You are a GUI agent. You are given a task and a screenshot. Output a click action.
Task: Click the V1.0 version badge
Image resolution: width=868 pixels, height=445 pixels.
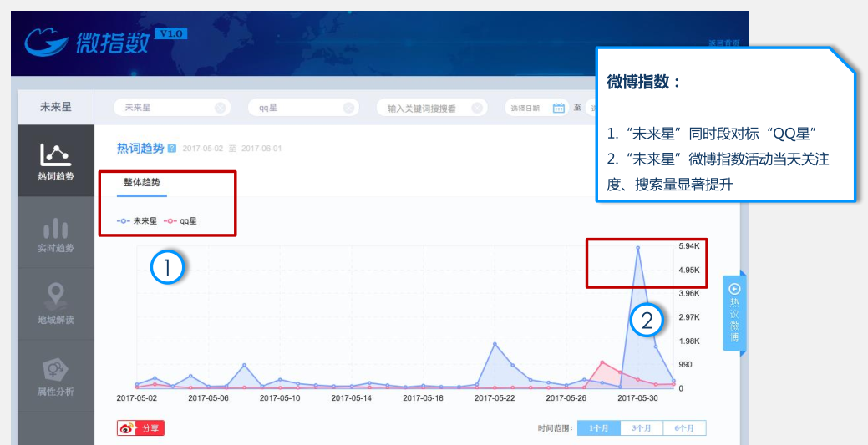click(x=171, y=33)
